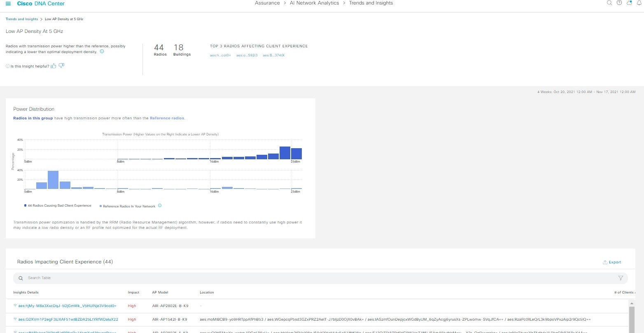Click the table vertical scrollbar thumb
Image resolution: width=644 pixels, height=333 pixels.
[x=632, y=319]
